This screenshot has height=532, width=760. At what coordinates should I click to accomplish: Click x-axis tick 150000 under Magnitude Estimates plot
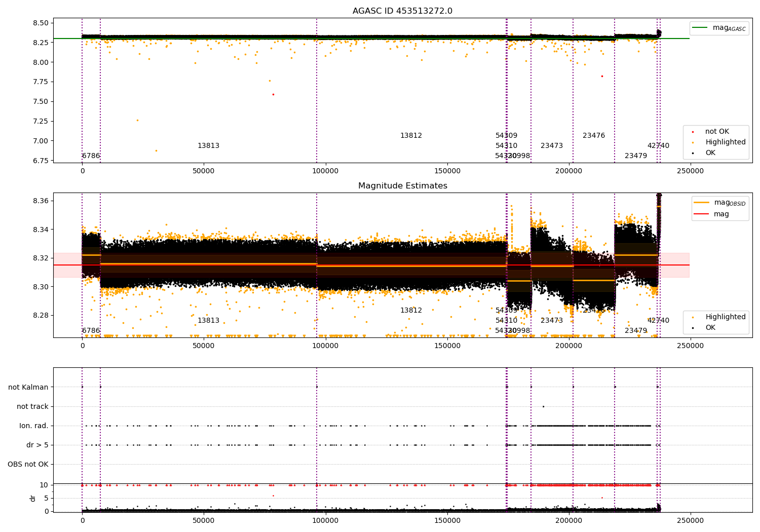click(447, 346)
